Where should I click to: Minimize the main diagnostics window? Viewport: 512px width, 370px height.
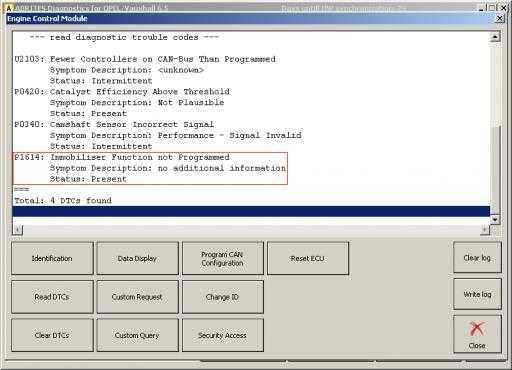pos(481,8)
